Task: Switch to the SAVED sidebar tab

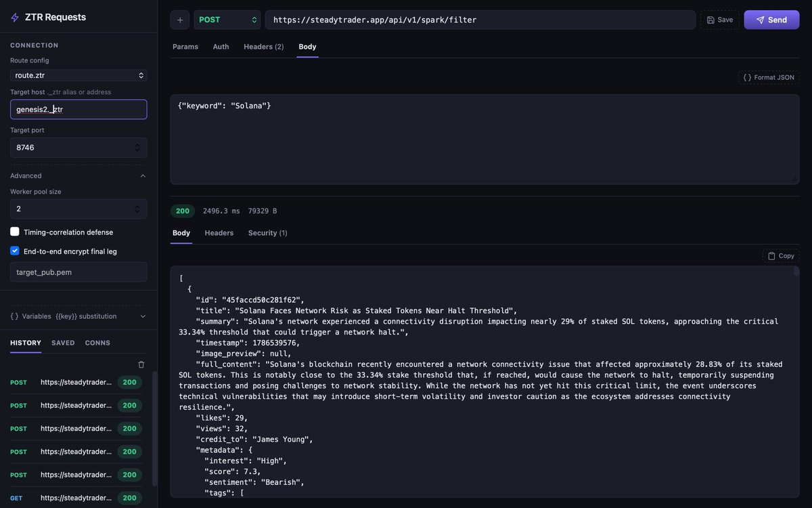Action: [x=63, y=343]
